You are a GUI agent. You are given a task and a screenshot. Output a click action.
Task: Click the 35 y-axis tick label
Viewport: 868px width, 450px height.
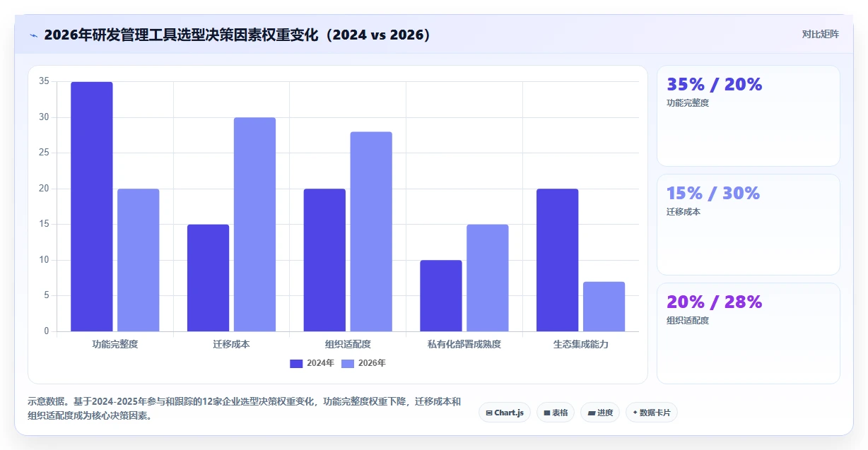click(x=44, y=81)
